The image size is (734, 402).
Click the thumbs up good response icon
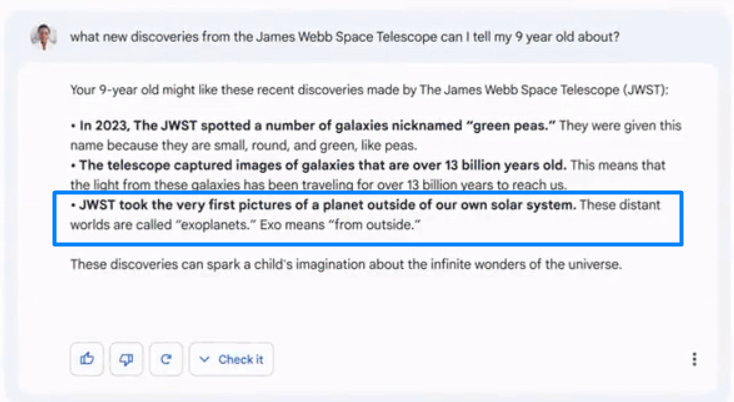coord(87,360)
